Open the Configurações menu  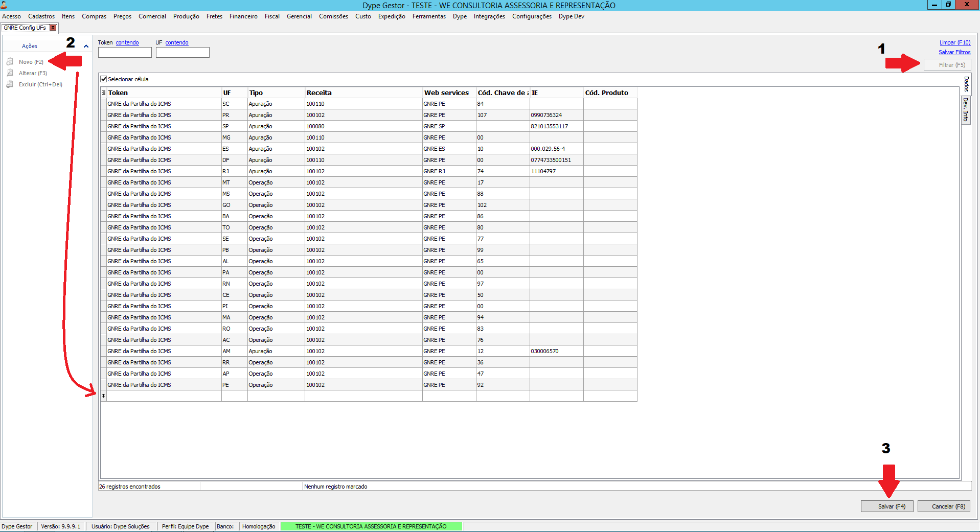coord(532,16)
